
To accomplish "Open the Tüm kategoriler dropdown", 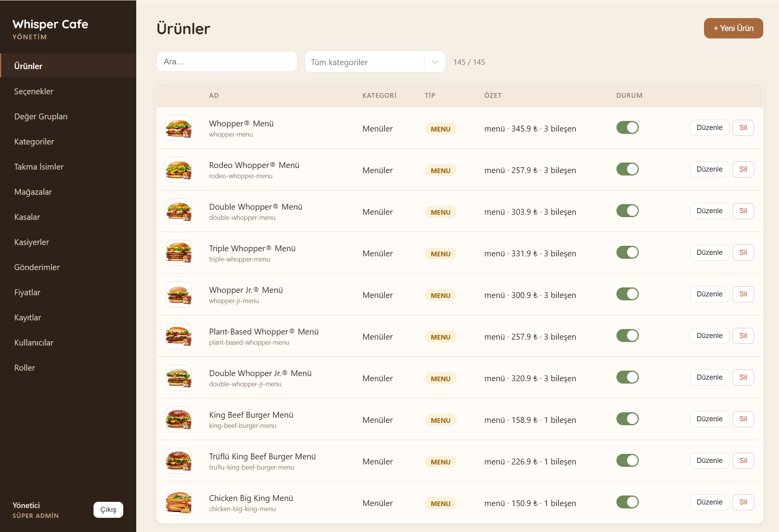I will (x=375, y=62).
